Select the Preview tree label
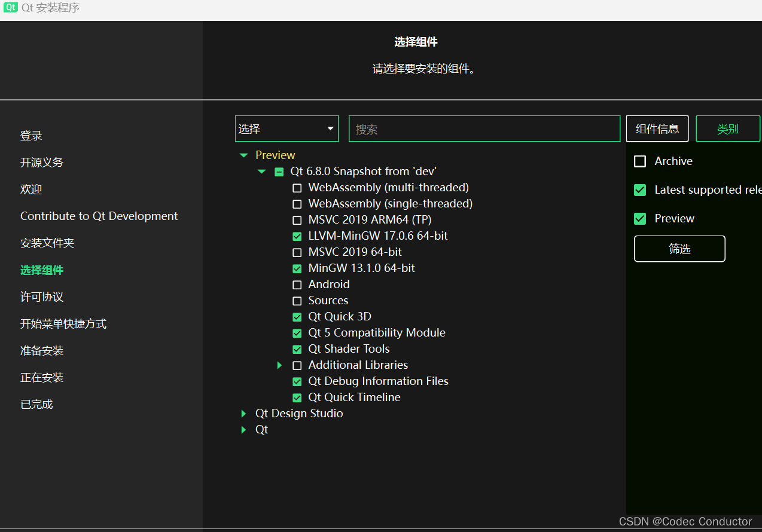Image resolution: width=762 pixels, height=532 pixels. pyautogui.click(x=275, y=155)
